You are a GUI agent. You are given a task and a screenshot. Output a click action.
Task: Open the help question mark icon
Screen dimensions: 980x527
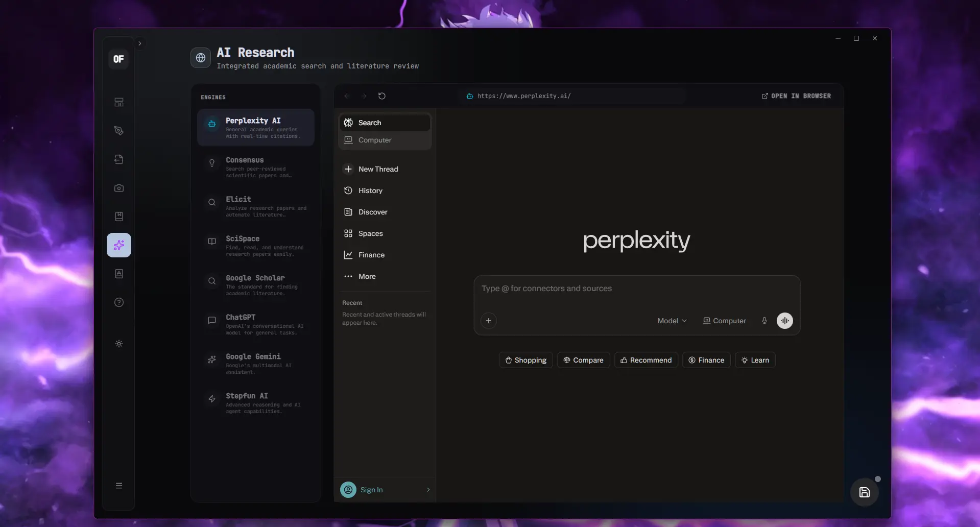tap(119, 302)
